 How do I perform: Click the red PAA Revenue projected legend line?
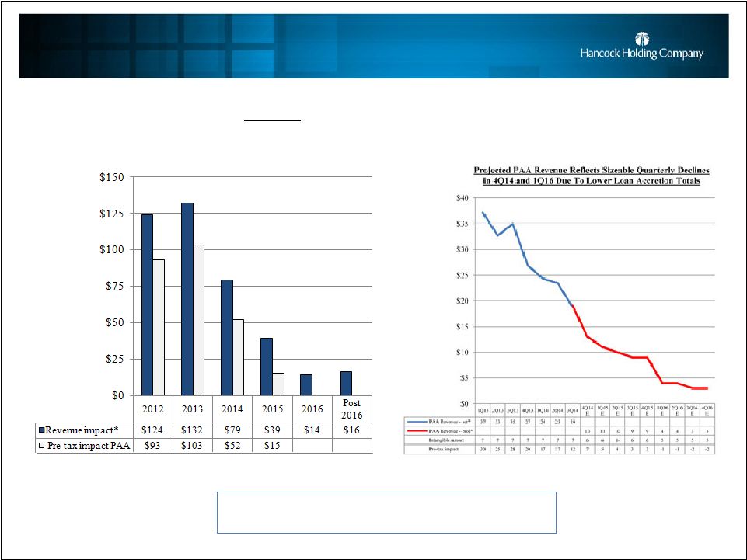pyautogui.click(x=421, y=428)
